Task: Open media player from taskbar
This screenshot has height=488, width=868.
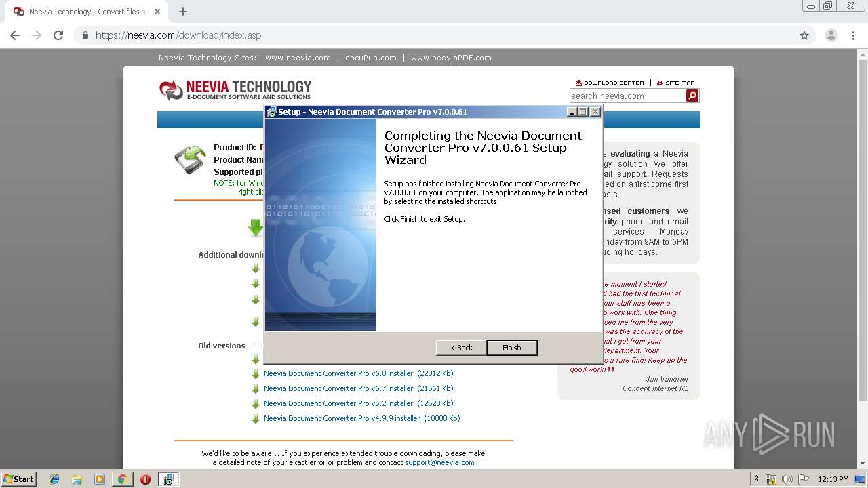Action: click(100, 479)
